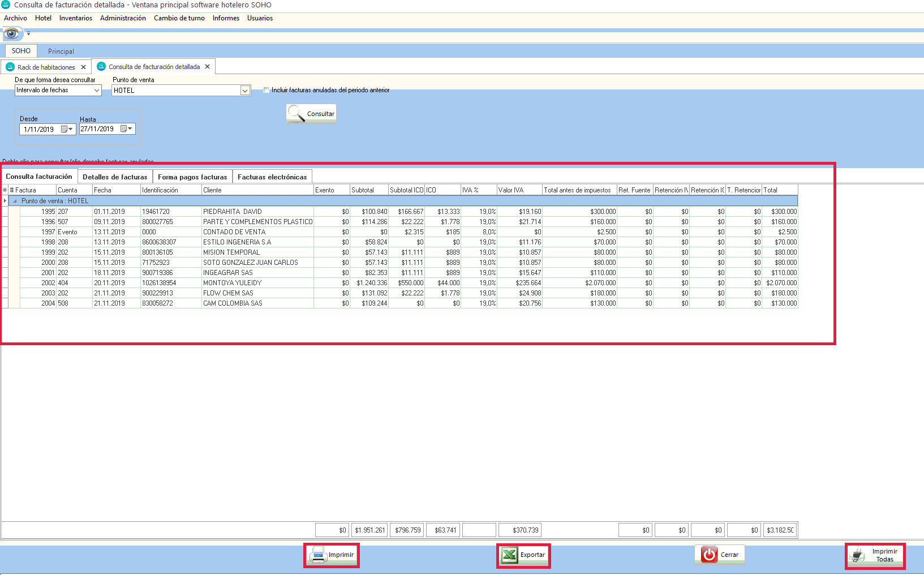Viewport: 924px width, 575px height.
Task: Click the Imprimir Todas printer icon
Action: click(x=858, y=556)
